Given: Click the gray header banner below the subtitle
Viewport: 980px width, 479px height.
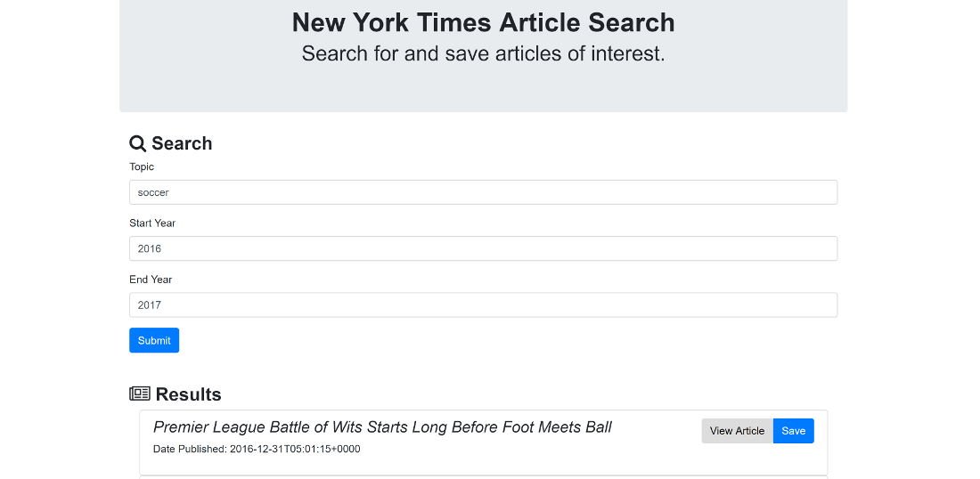Looking at the screenshot, I should point(483,89).
